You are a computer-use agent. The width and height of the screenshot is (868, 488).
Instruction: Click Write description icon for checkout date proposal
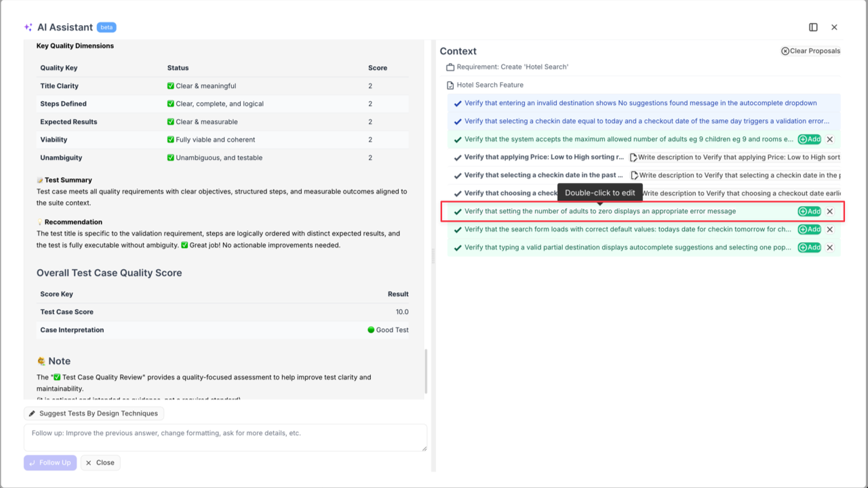(633, 193)
